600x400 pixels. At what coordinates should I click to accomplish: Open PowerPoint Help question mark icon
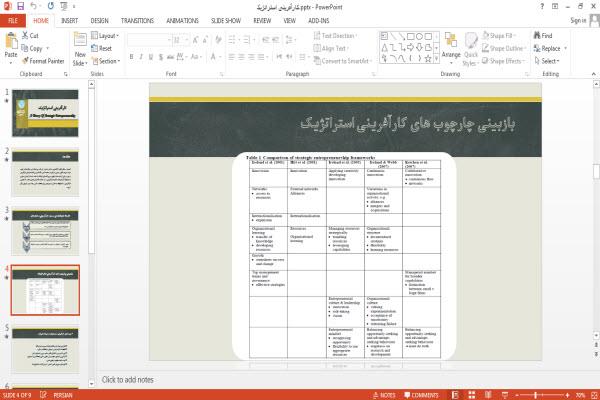(542, 6)
